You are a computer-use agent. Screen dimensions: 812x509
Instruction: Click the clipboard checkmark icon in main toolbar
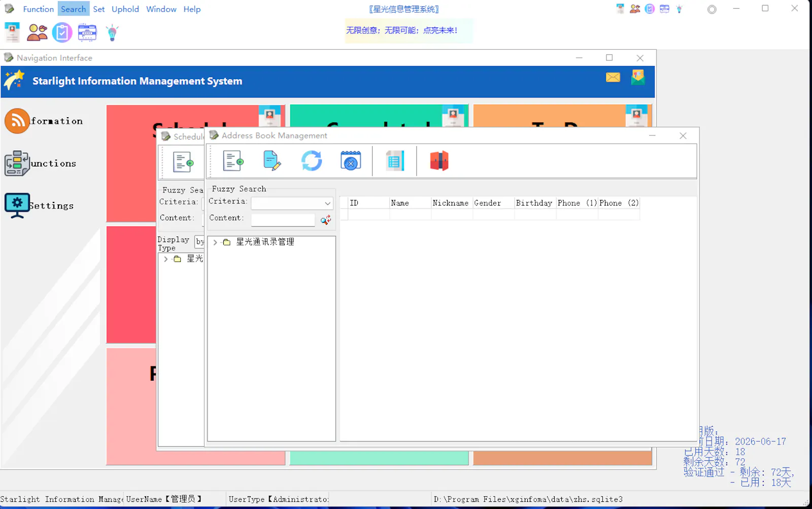click(x=62, y=32)
